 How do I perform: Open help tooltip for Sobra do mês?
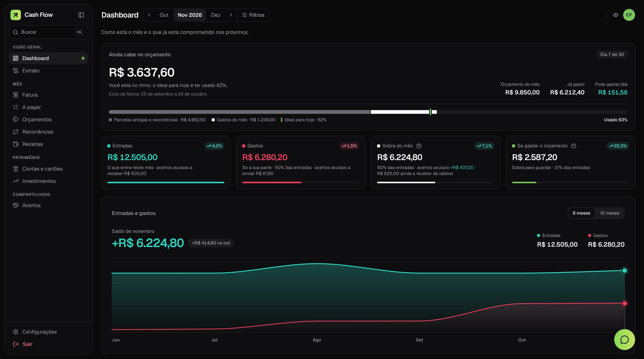click(419, 146)
